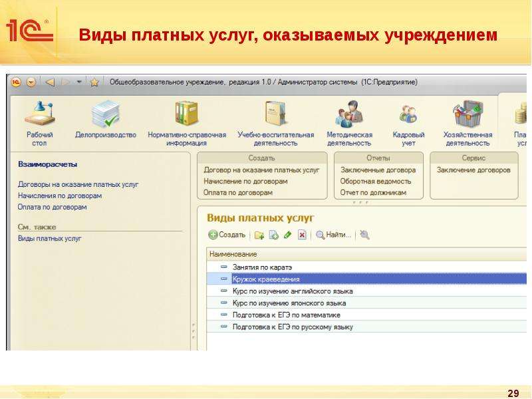
Task: Expand the navigation history dropdown arrow
Action: click(79, 82)
